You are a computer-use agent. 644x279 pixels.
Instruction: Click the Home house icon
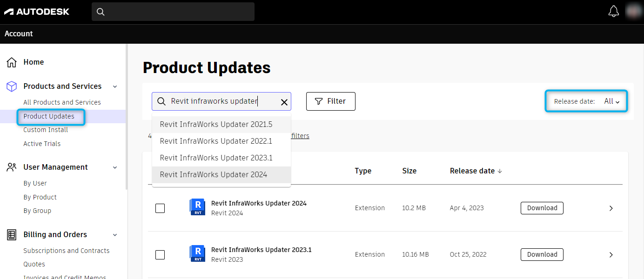pos(12,62)
